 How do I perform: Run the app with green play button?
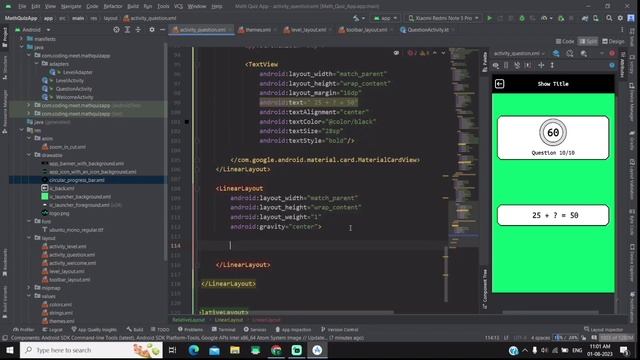[x=489, y=18]
